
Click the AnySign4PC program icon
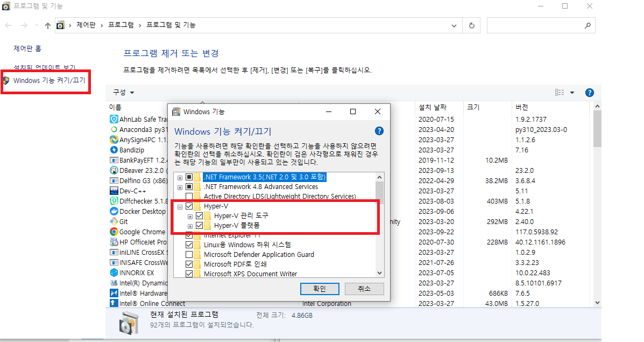[x=114, y=139]
